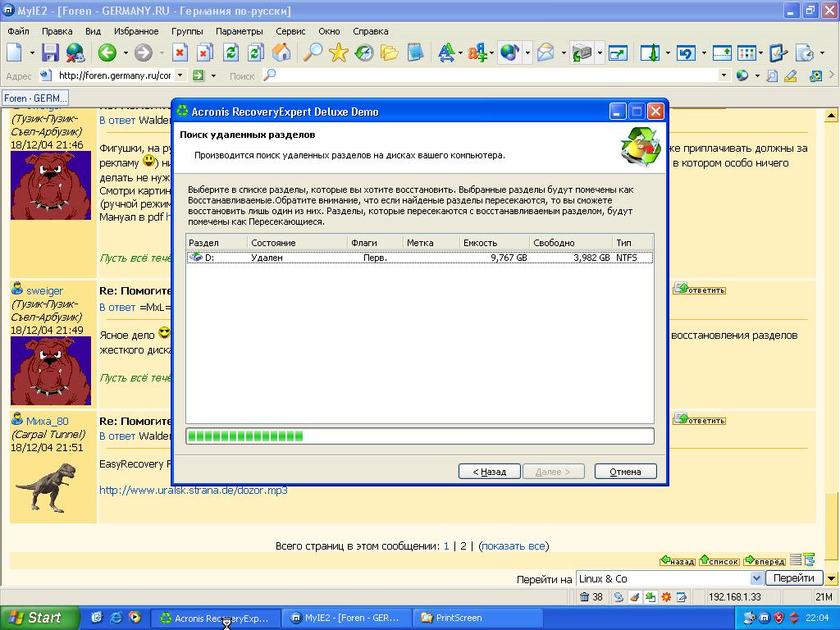
Task: Click the window with green down arrow icon
Action: click(651, 52)
